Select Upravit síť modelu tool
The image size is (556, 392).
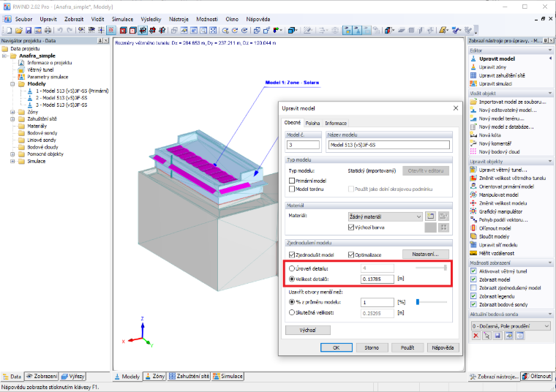[498, 245]
